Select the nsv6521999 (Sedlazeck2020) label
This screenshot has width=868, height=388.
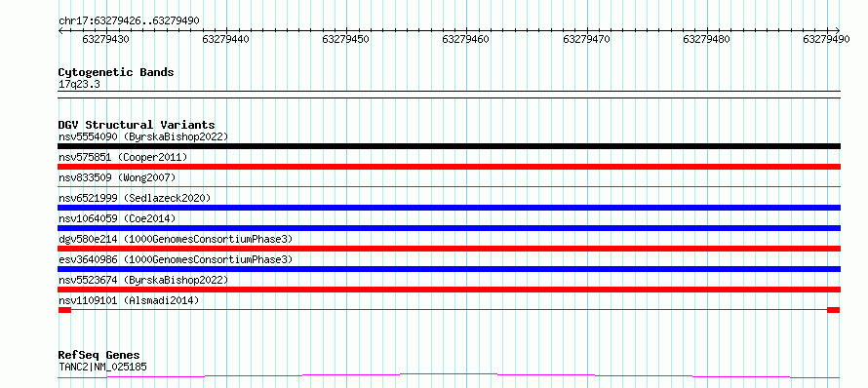[x=135, y=198]
